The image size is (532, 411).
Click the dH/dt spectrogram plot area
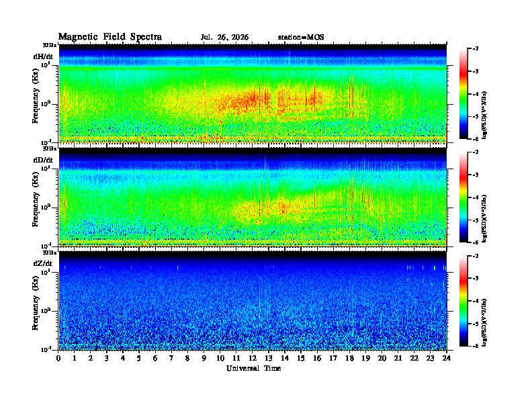tap(253, 94)
